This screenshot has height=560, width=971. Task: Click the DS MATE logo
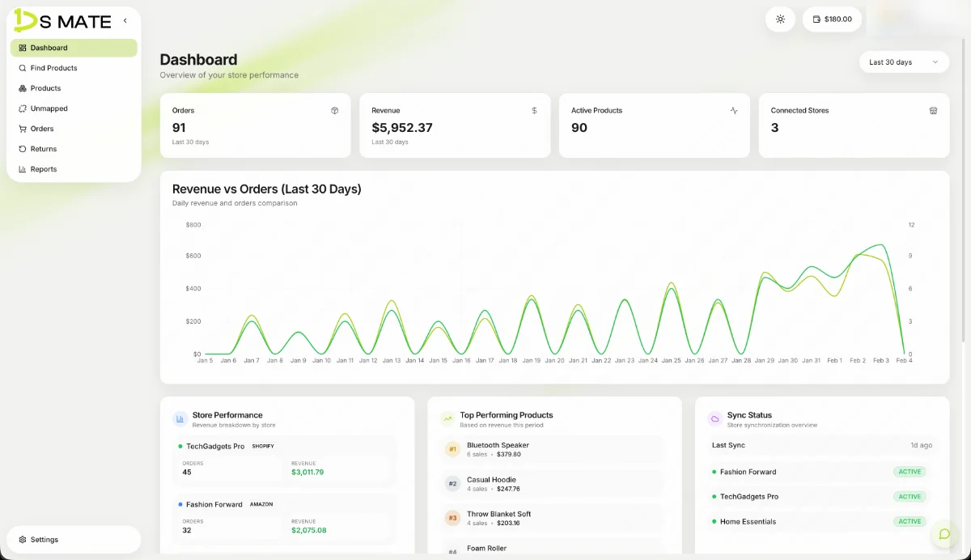click(x=62, y=20)
